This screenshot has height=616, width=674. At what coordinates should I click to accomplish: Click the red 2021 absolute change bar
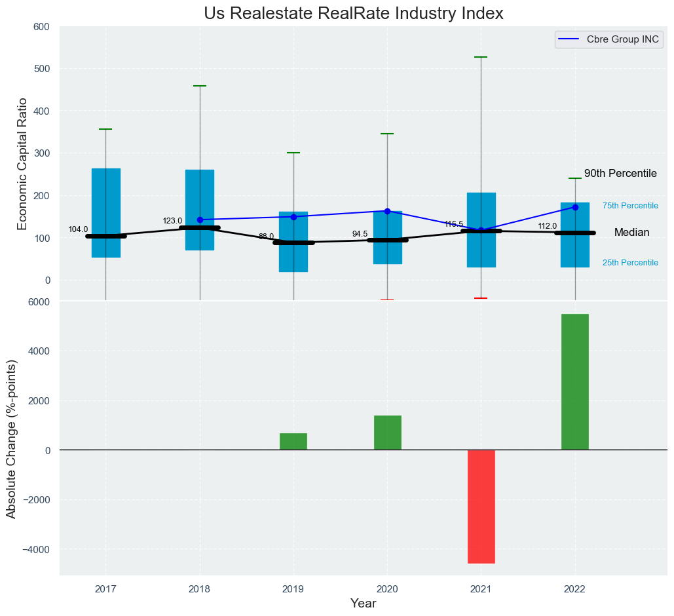481,506
